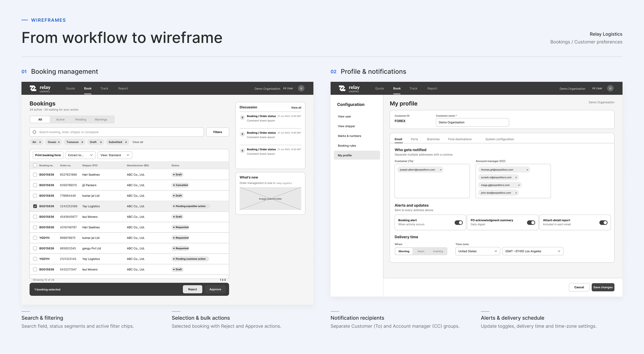Select Booking rules in Configuration sidebar
The width and height of the screenshot is (644, 354).
[x=357, y=146]
